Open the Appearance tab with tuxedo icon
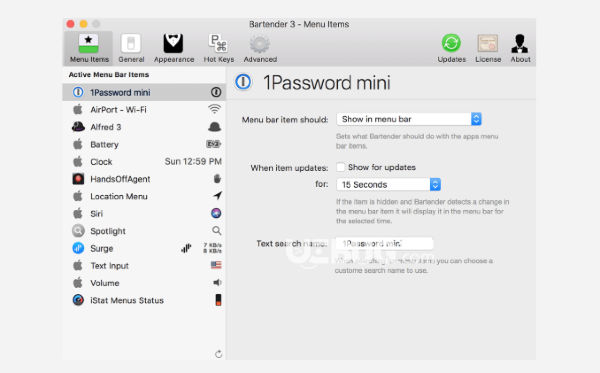600x373 pixels. click(174, 49)
